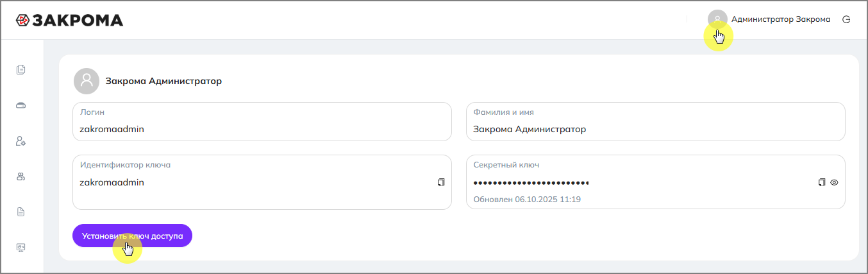Viewport: 868px width, 274px height.
Task: Open the copy-documents icon in the sidebar
Action: [x=21, y=70]
